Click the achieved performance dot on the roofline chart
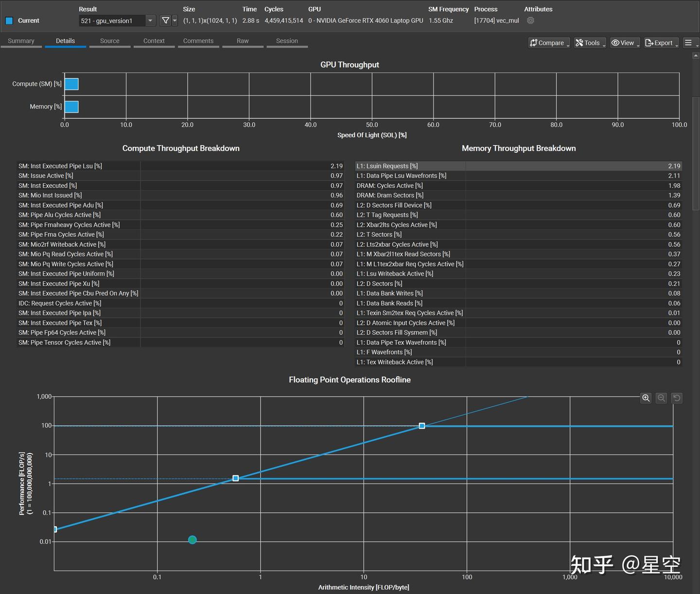The image size is (700, 594). pos(192,540)
